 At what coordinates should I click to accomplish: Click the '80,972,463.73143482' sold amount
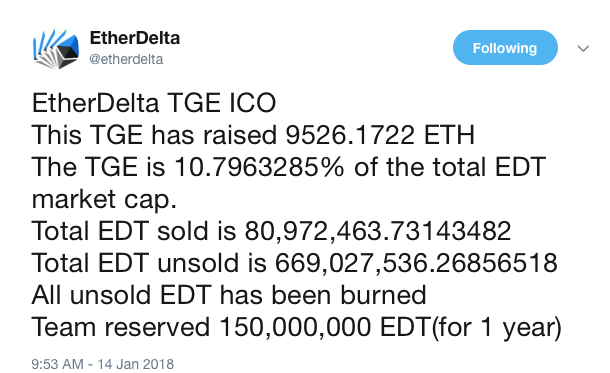pos(377,231)
